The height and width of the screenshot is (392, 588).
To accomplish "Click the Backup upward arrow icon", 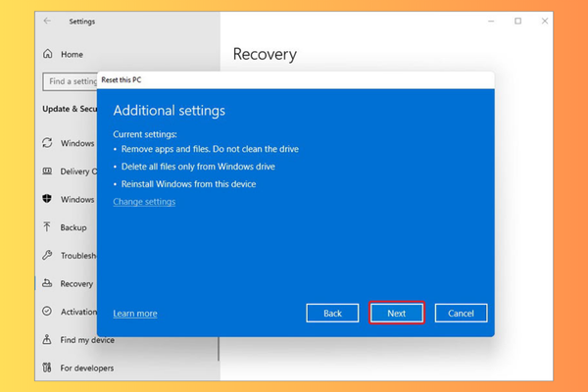I will pos(47,226).
